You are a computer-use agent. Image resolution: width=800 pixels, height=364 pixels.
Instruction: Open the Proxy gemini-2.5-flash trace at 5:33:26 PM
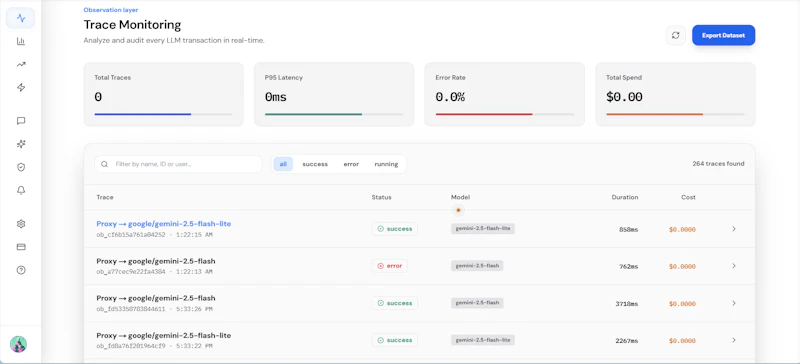pos(156,298)
